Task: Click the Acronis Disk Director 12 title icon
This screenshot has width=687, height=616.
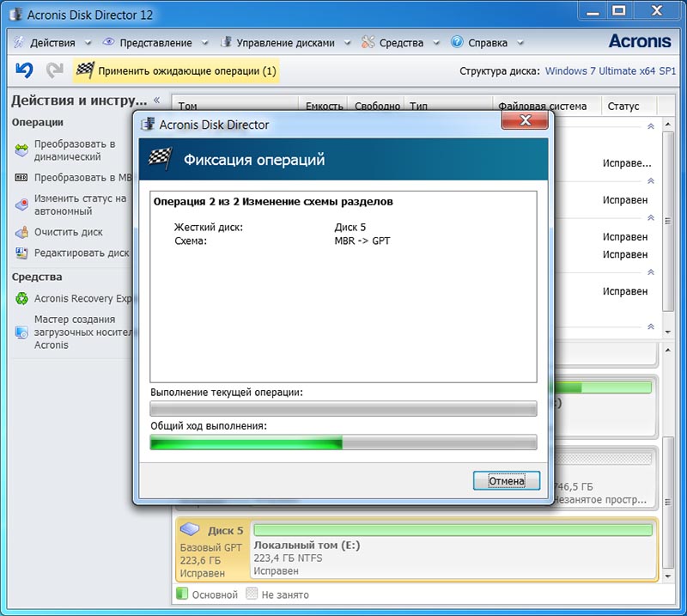Action: pos(15,14)
